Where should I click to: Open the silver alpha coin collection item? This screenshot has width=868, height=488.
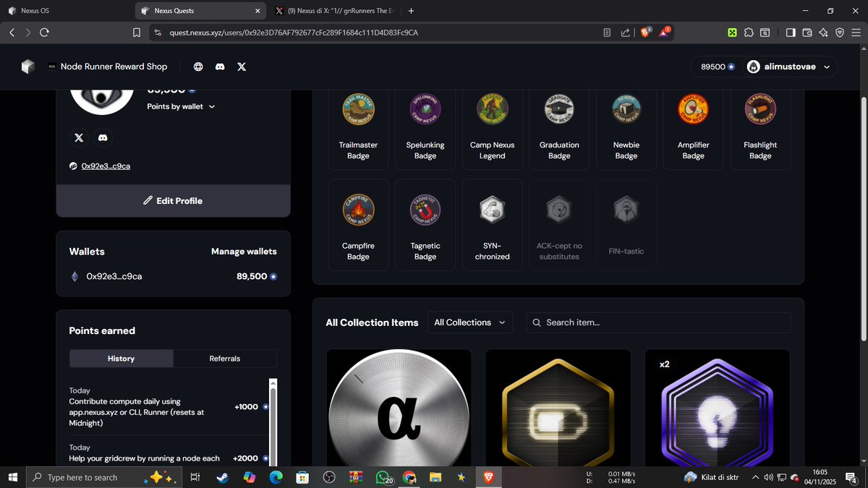pyautogui.click(x=399, y=408)
